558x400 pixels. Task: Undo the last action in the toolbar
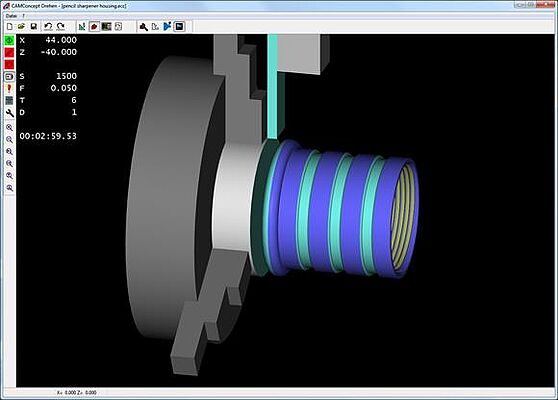[x=48, y=27]
